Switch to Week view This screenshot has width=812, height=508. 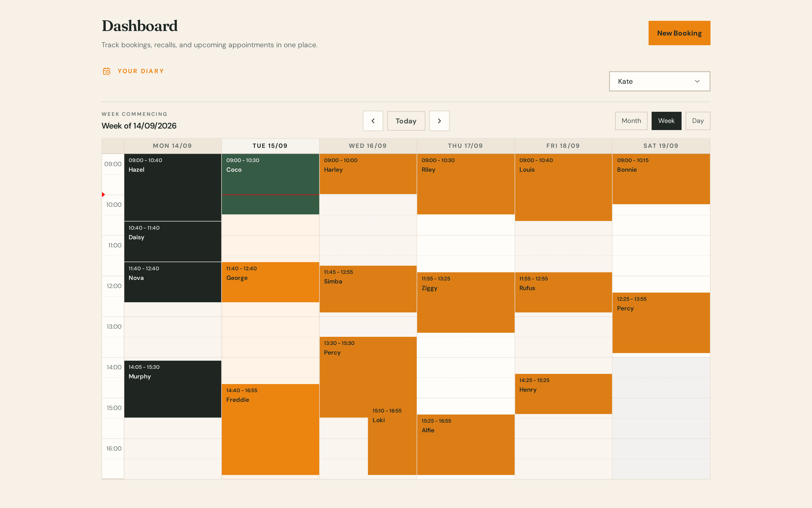pyautogui.click(x=666, y=121)
